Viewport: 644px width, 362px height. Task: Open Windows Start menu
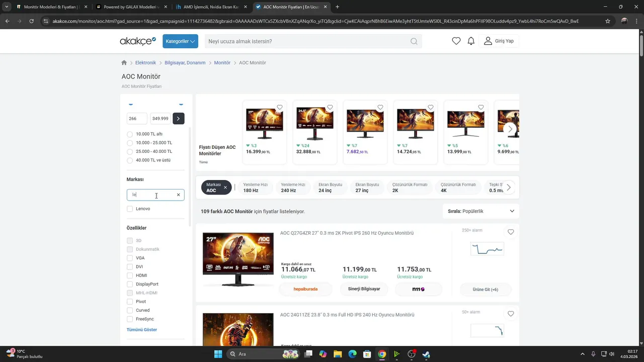point(218,354)
